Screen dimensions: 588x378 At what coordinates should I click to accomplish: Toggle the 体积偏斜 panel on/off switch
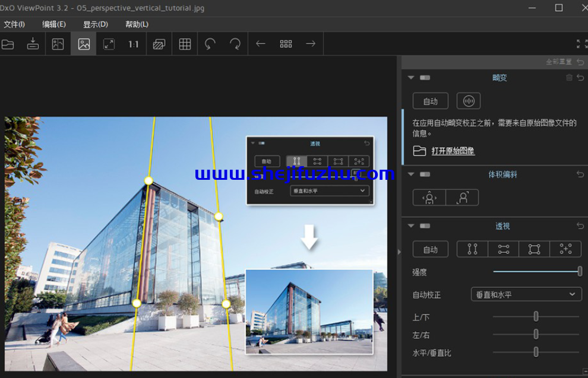[x=425, y=174]
